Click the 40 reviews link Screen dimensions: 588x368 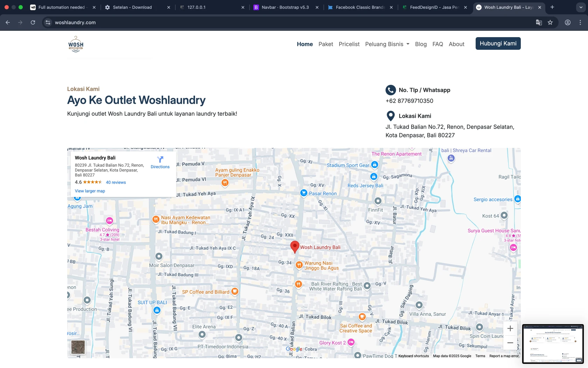116,182
